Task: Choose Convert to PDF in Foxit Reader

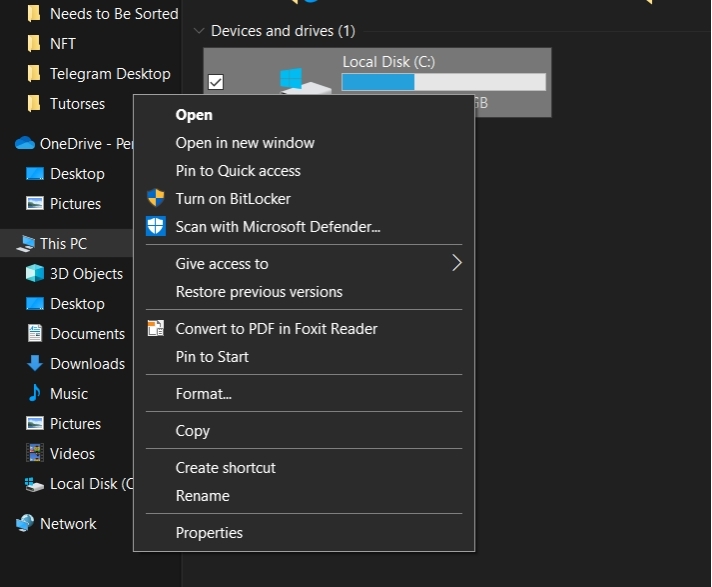Action: [304, 328]
